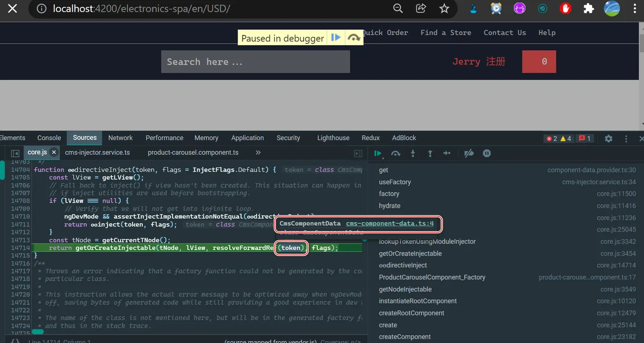Viewport: 644px width, 343px height.
Task: Switch to the Memory tab
Action: click(206, 138)
